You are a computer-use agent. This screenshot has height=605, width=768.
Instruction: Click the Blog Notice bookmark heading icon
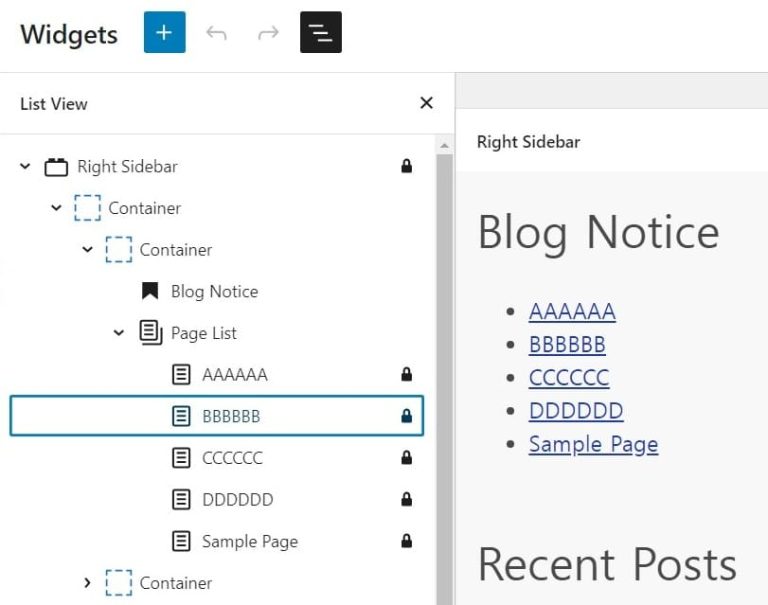150,291
